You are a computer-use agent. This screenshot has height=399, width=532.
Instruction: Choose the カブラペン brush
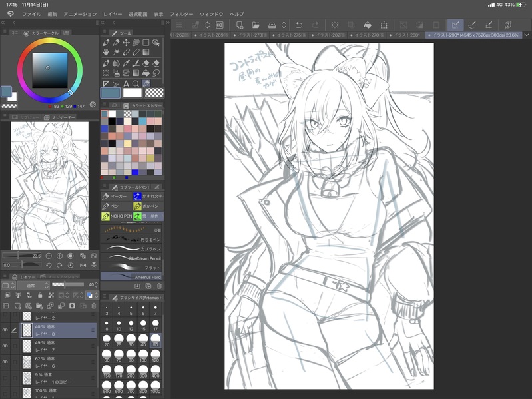(x=131, y=249)
